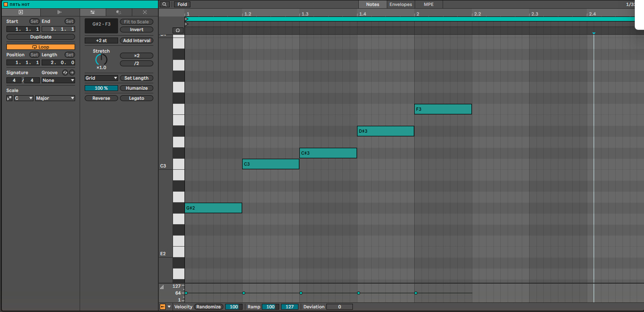Screen dimensions: 644x312
Task: Click the Deviation value field
Action: point(340,307)
